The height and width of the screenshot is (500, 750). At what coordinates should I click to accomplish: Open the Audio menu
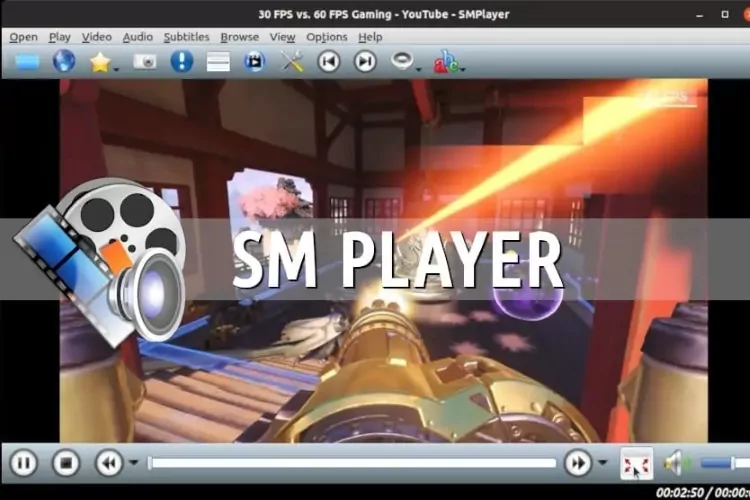click(x=138, y=37)
